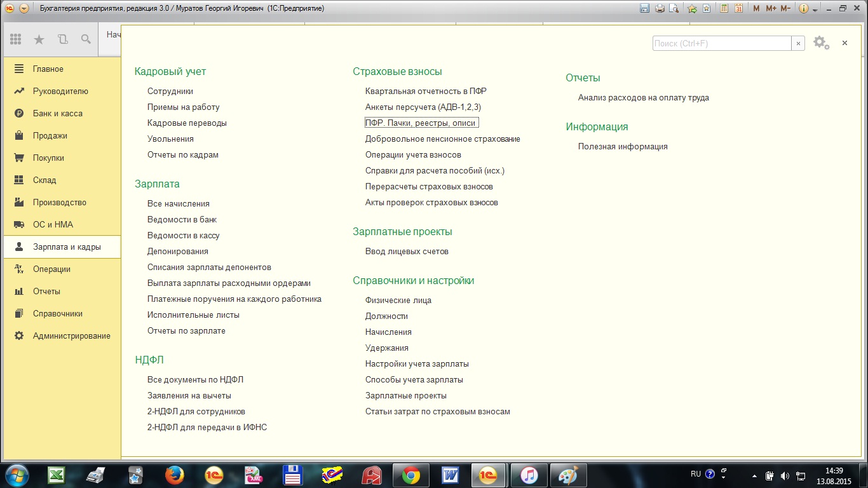Open the calendar icon in title bar
Screen dimensions: 868x488
coord(738,8)
